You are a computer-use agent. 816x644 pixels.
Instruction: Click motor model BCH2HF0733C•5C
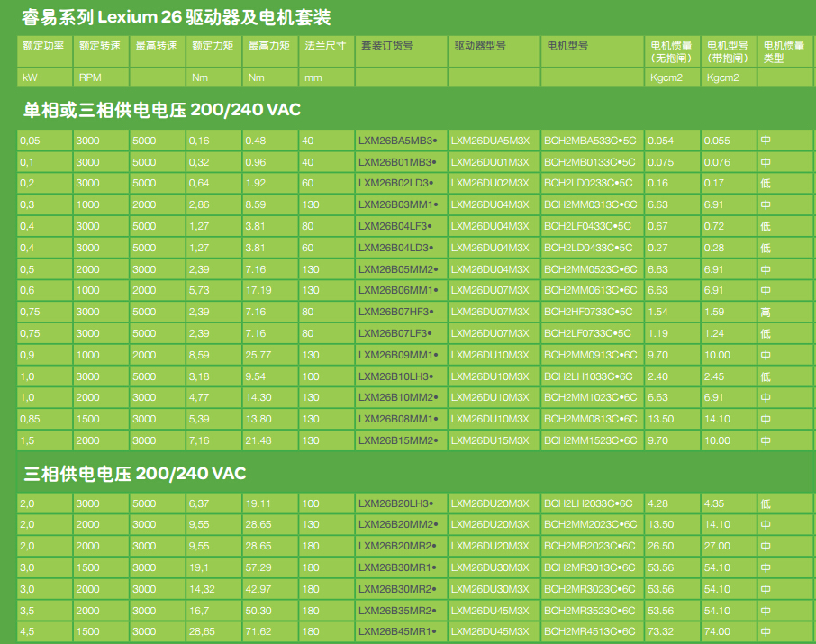(588, 312)
